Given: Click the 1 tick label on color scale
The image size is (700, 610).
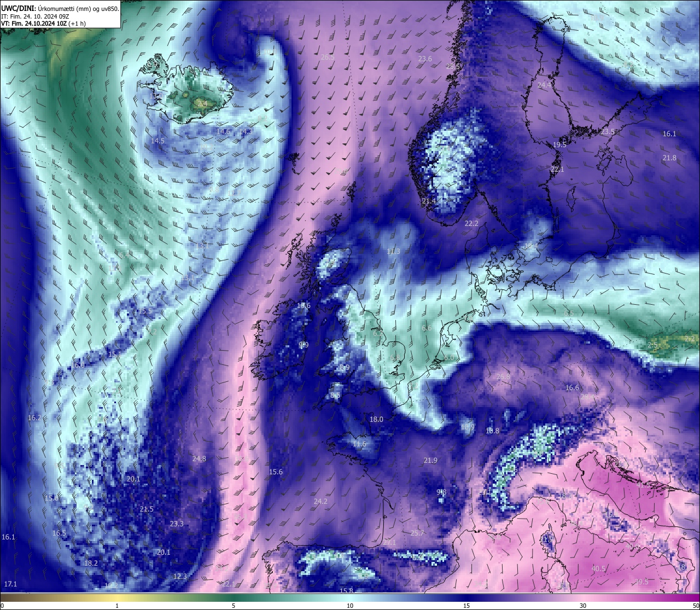Looking at the screenshot, I should [x=117, y=606].
